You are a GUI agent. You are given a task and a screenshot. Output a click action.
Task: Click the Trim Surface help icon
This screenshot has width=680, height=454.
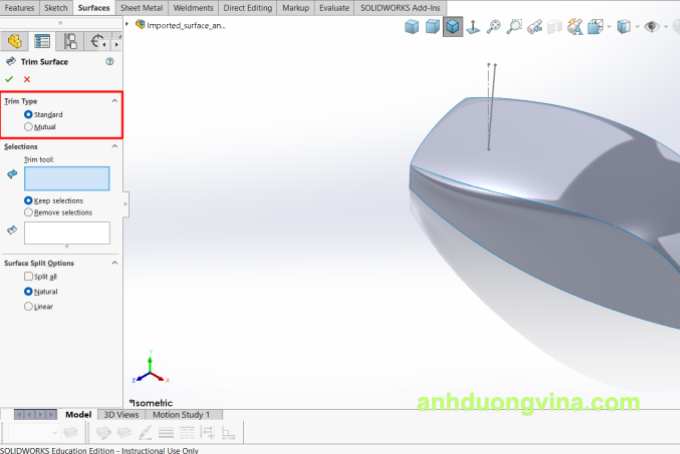pos(110,62)
